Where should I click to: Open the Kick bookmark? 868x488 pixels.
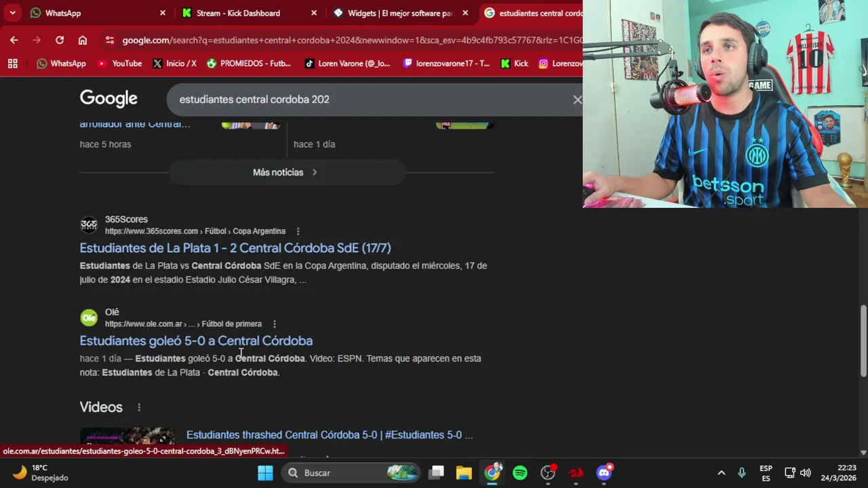point(515,63)
